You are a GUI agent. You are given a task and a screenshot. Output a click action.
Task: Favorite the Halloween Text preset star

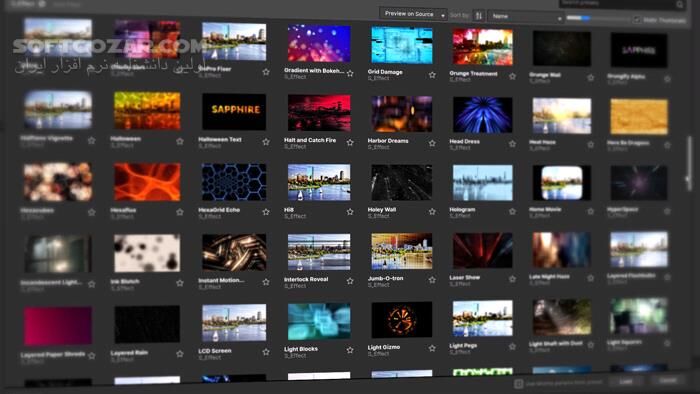[x=266, y=142]
